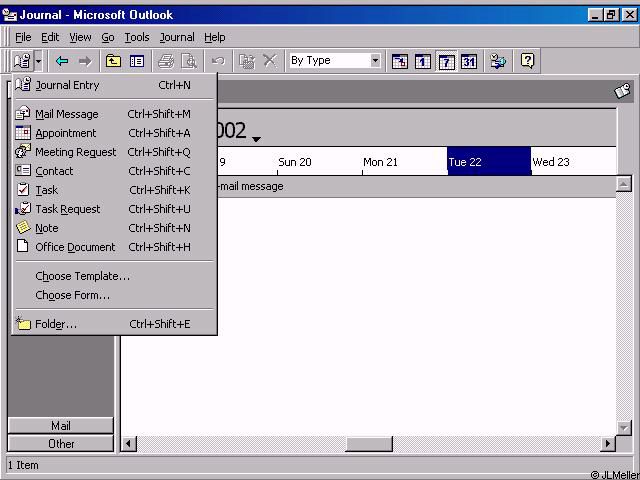Click the Move to Folder icon
640x480 pixels.
point(247,61)
